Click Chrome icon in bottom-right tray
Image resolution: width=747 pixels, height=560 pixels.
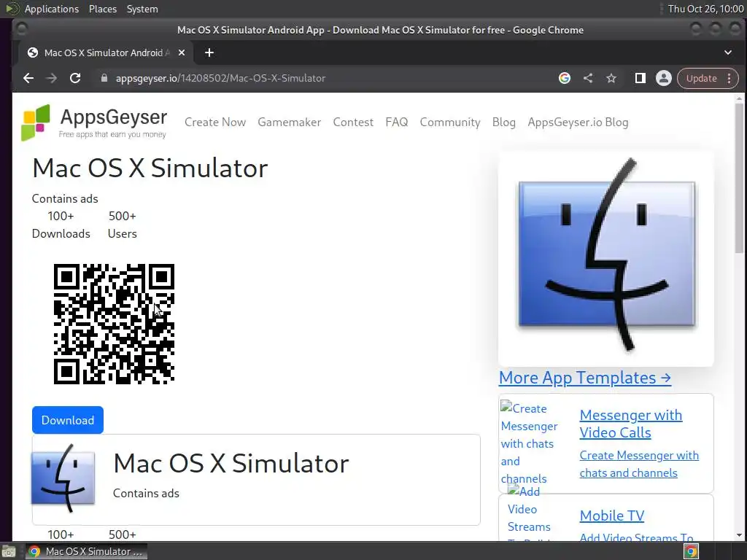691,551
